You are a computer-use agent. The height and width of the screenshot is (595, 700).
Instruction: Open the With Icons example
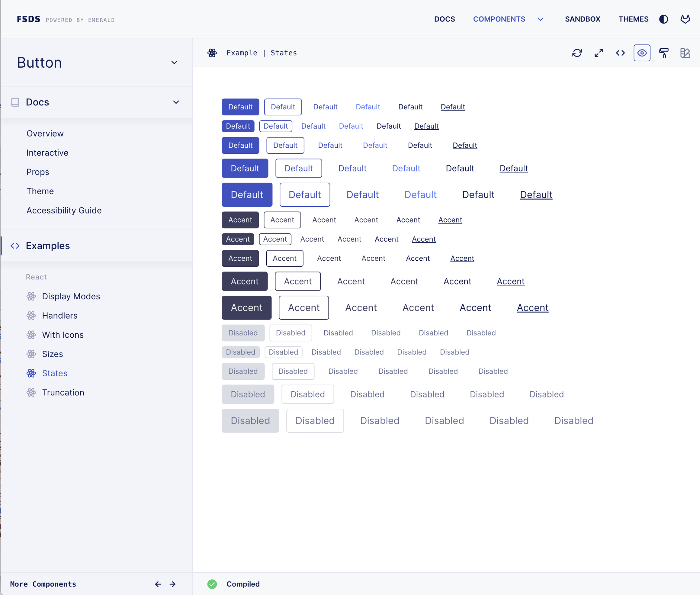pos(63,335)
